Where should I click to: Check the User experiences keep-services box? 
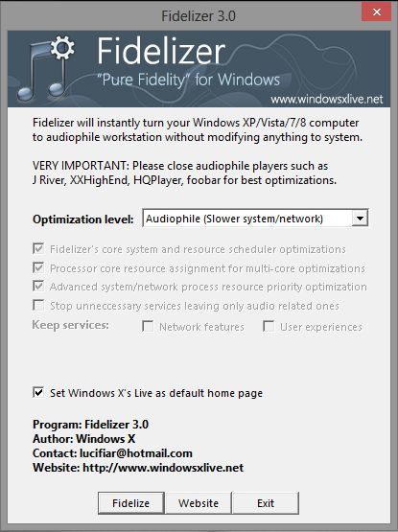(269, 327)
